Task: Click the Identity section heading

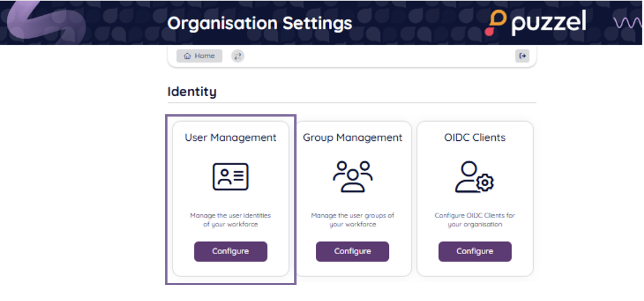Action: click(192, 91)
